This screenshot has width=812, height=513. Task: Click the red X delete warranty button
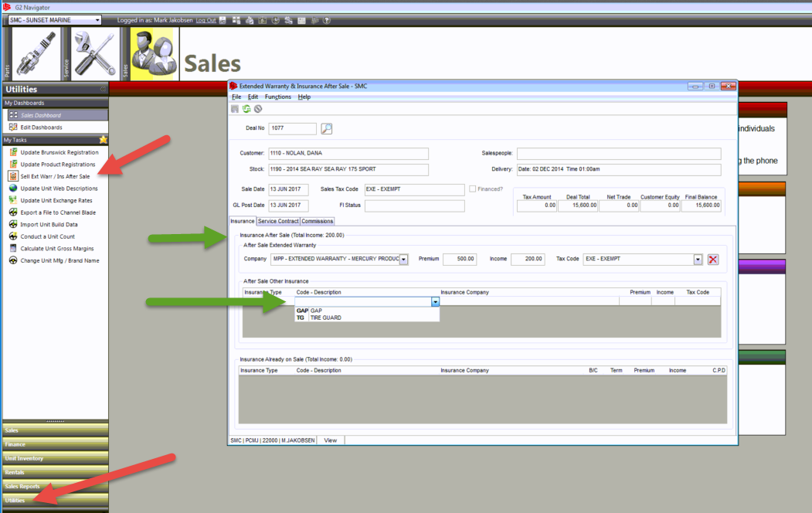(713, 260)
